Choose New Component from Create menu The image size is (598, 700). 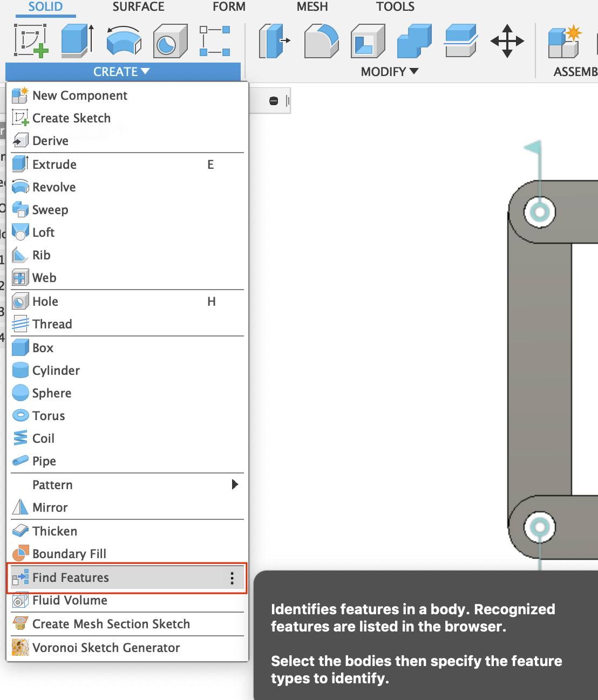tap(127, 95)
